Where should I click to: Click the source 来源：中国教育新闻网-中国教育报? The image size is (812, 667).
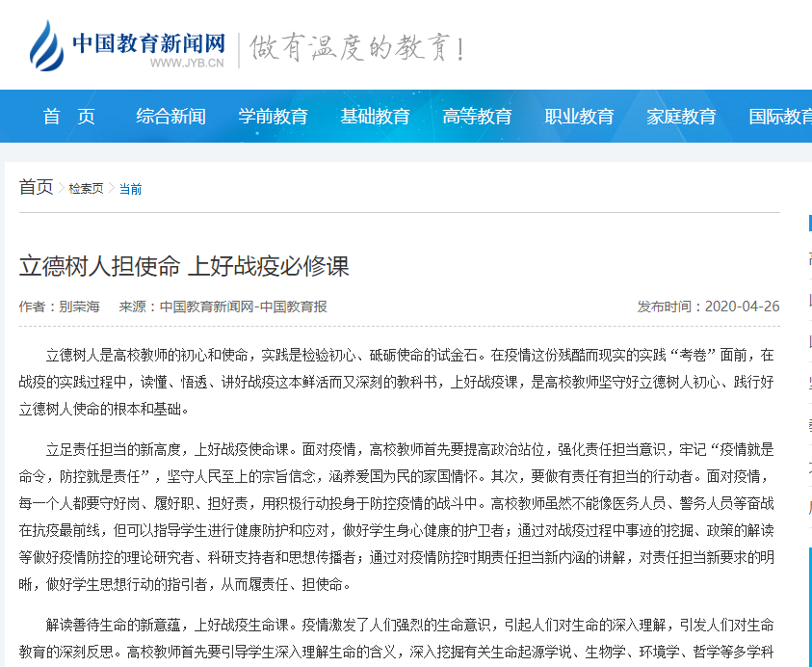pos(223,307)
